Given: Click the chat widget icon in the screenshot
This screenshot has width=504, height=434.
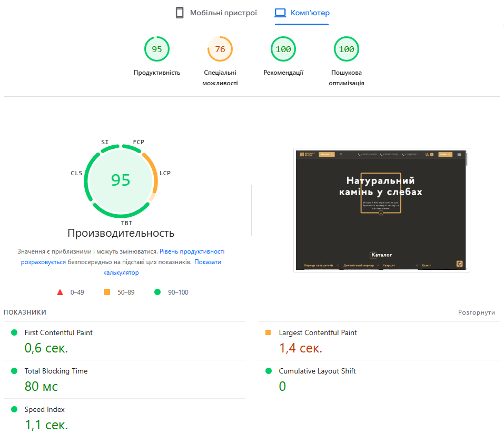Looking at the screenshot, I should tap(460, 264).
